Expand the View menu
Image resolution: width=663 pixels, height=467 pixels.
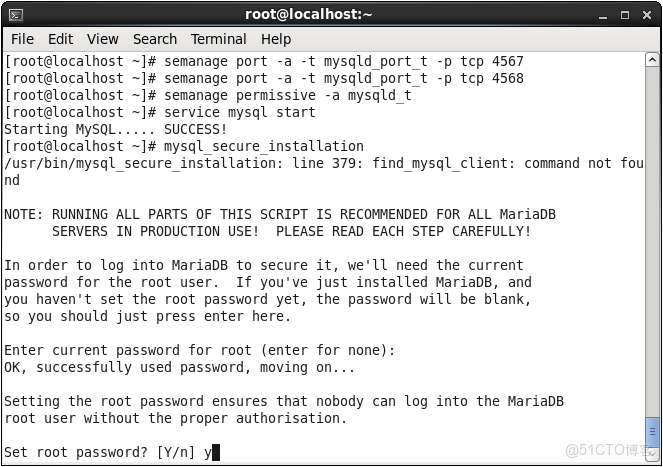[102, 39]
